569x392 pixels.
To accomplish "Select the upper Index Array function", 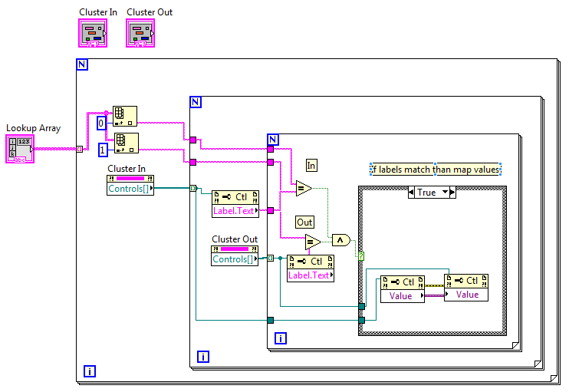I will tap(125, 116).
